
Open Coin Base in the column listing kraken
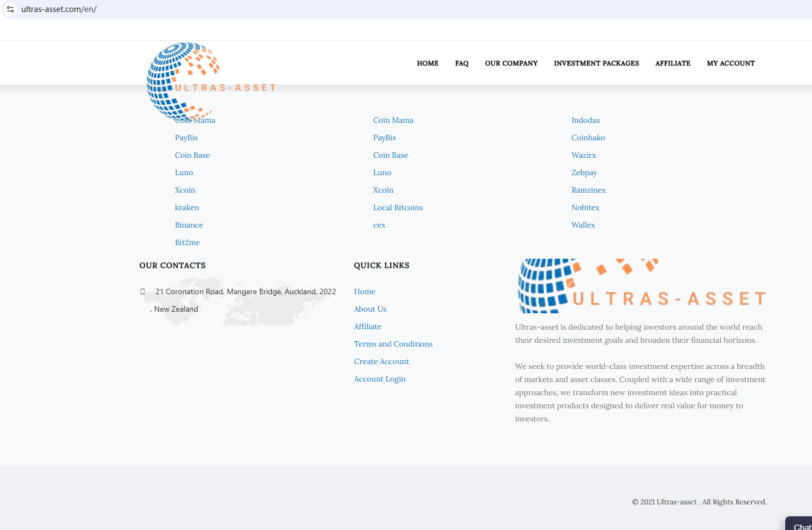193,155
